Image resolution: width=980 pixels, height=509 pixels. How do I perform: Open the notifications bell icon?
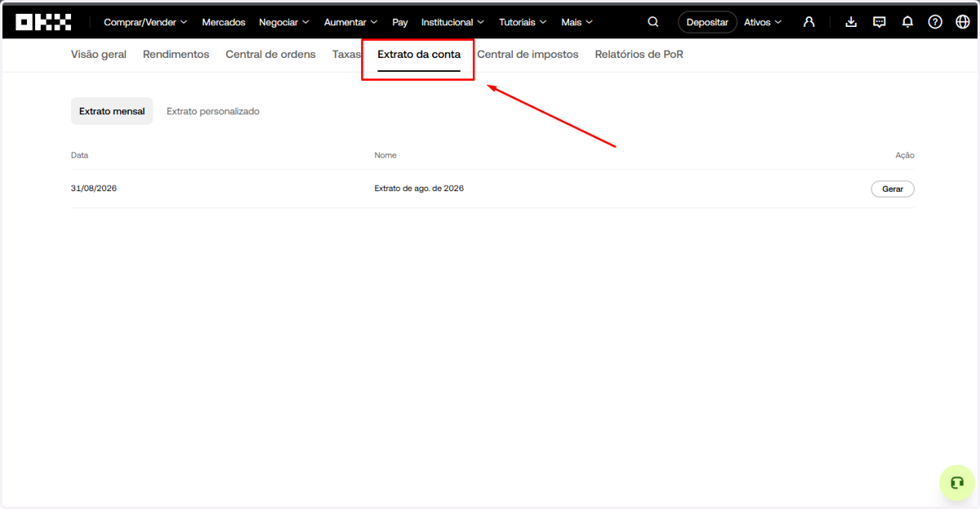(x=907, y=22)
